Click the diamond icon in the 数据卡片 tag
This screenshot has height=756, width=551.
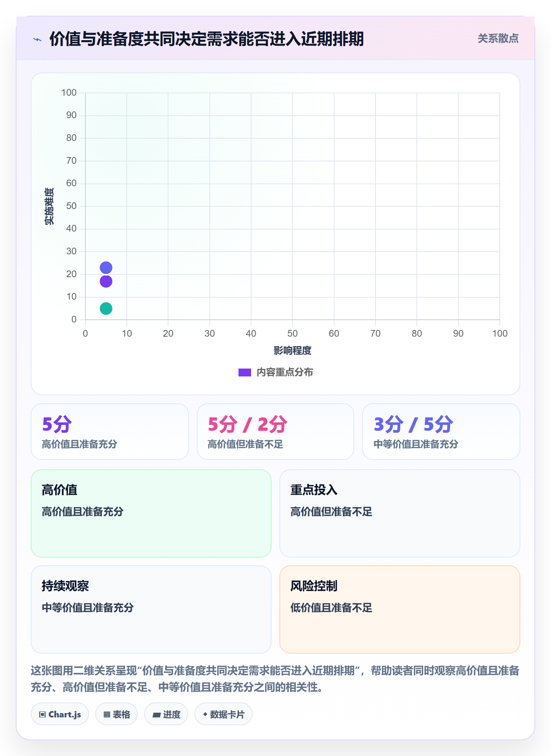tap(205, 714)
